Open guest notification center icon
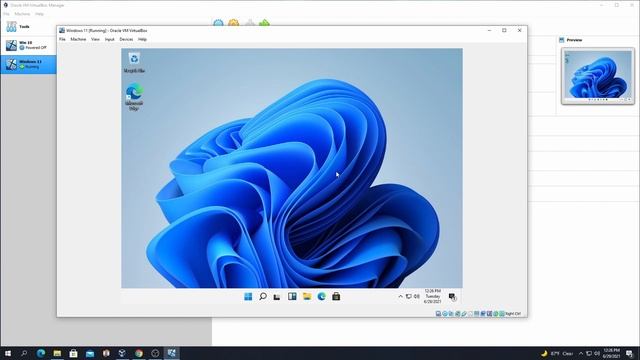The height and width of the screenshot is (360, 640). 452,297
